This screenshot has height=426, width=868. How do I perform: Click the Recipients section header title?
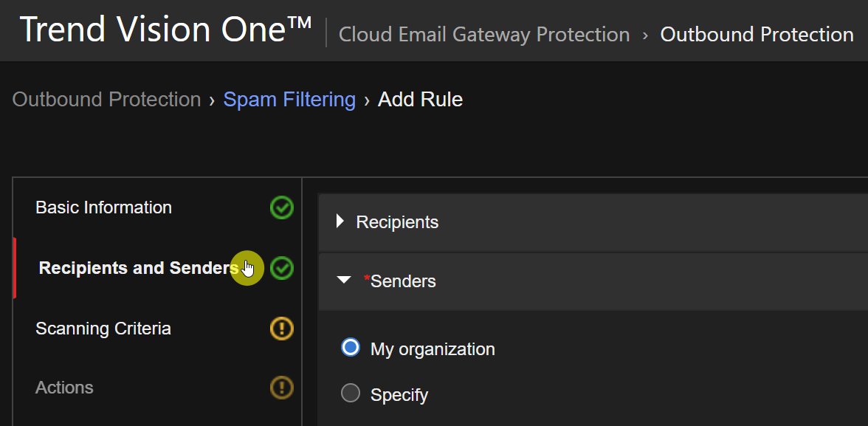click(x=397, y=222)
